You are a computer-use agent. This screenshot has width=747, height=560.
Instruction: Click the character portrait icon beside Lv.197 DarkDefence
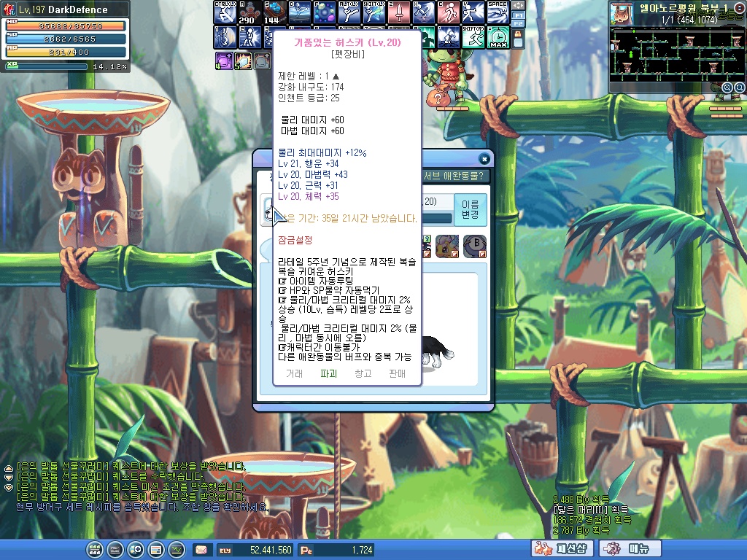point(9,9)
